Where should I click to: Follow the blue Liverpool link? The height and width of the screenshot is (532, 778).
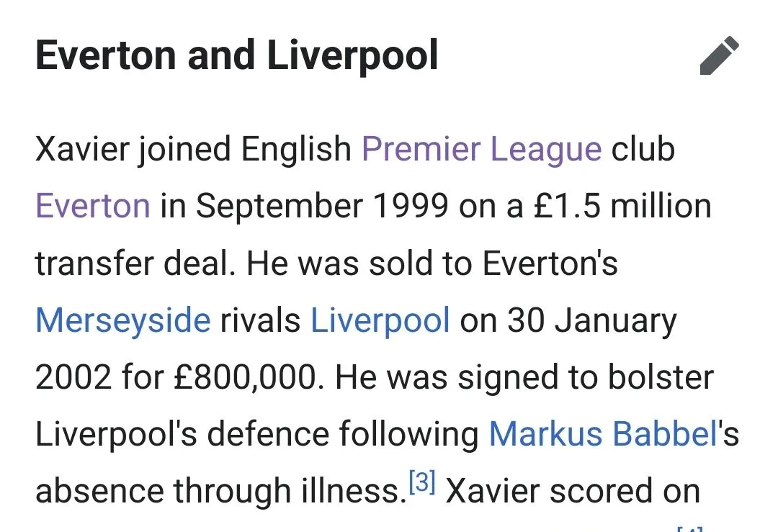[380, 320]
